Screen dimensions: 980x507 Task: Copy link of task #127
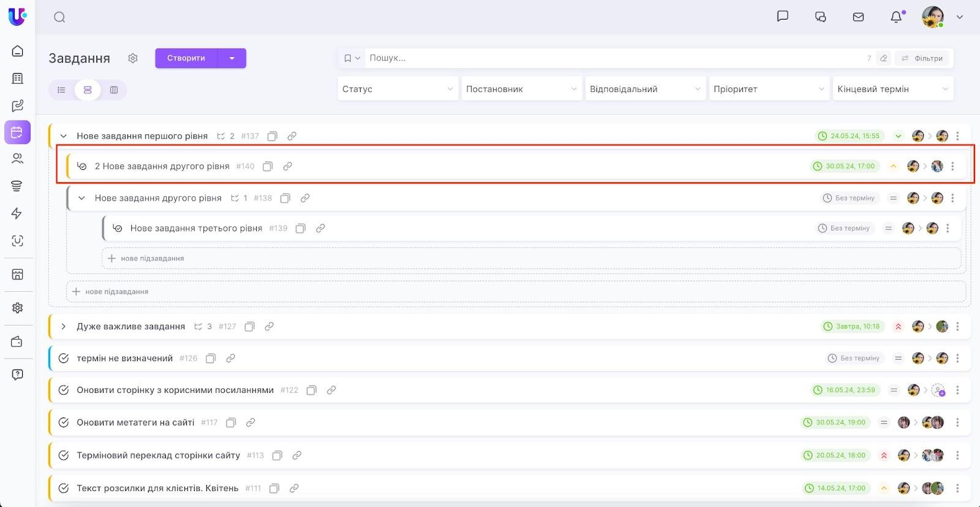tap(269, 327)
